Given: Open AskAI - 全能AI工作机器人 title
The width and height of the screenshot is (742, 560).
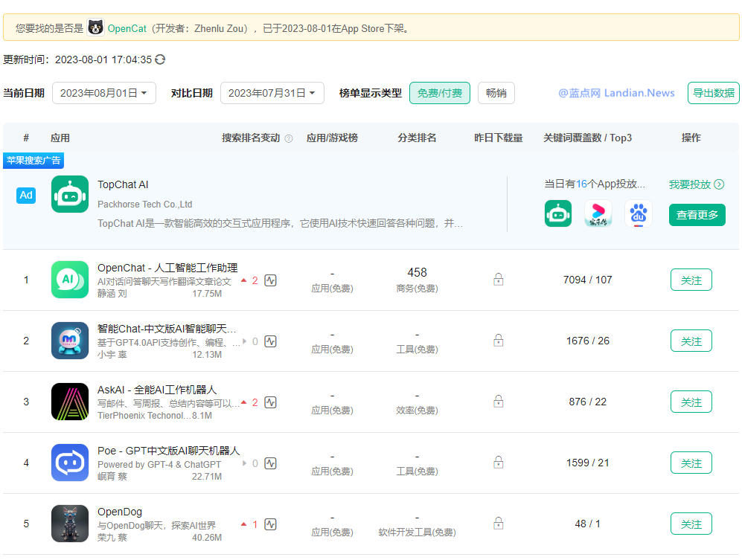Looking at the screenshot, I should (157, 390).
